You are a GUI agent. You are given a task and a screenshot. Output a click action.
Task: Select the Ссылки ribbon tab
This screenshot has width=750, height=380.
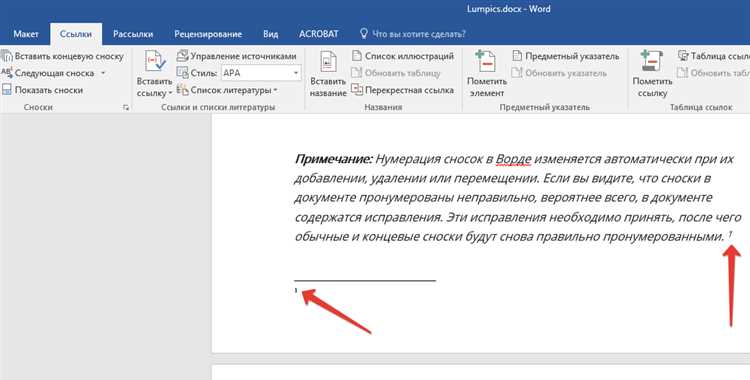tap(76, 34)
